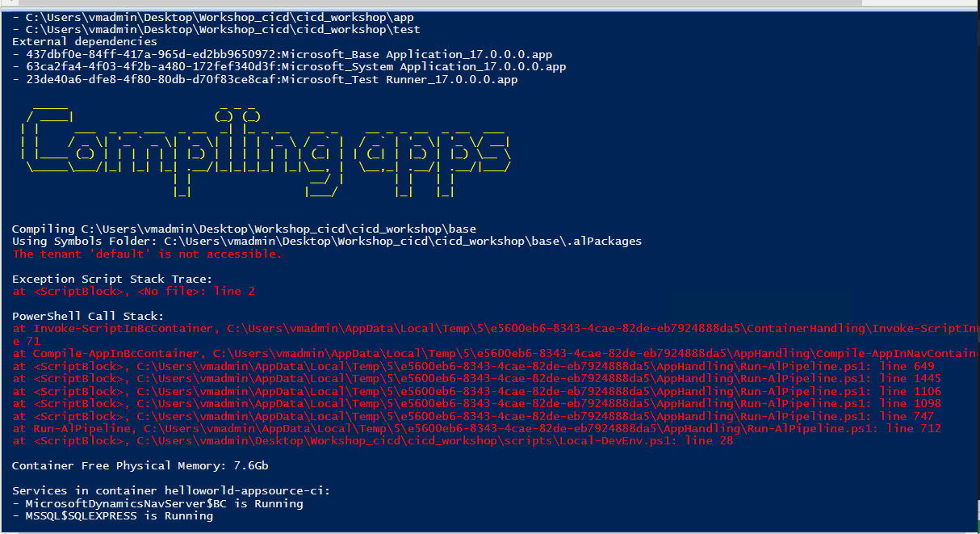Click the console window scrollbar on the right

[974, 267]
